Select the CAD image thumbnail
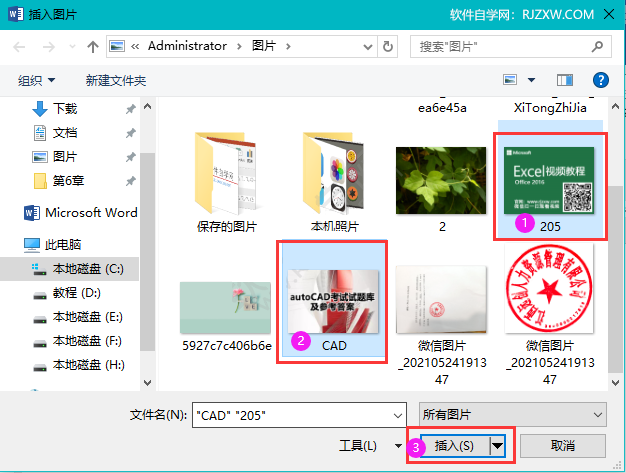This screenshot has height=473, width=626. coord(334,301)
